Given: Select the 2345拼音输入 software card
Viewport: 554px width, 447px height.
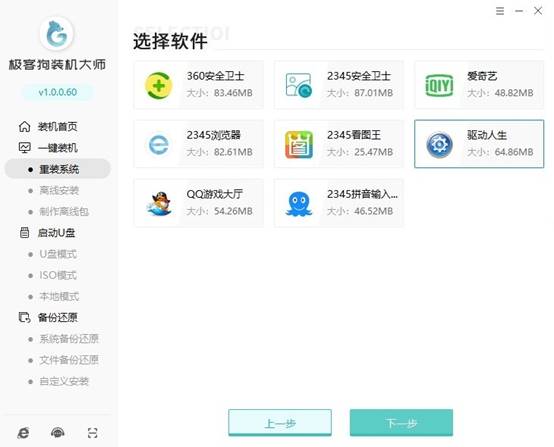Looking at the screenshot, I should click(339, 203).
